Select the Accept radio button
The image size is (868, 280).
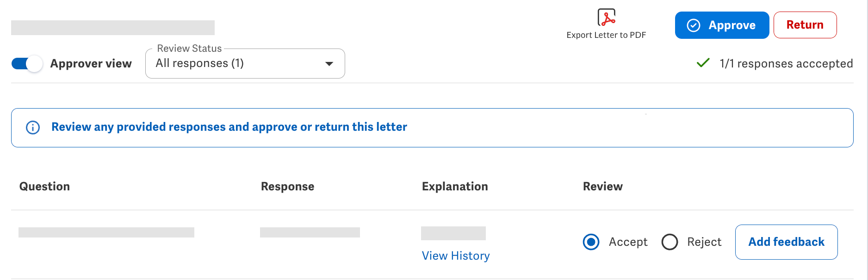[x=591, y=242]
